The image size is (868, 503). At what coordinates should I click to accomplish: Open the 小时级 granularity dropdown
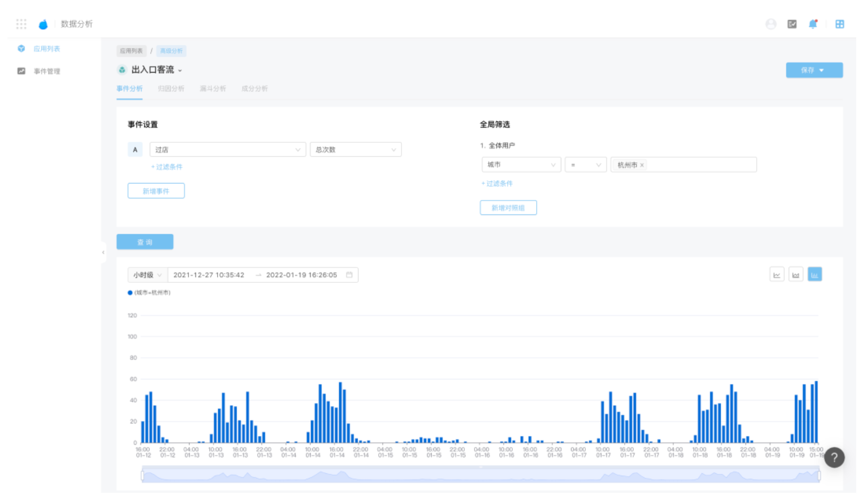[x=147, y=275]
